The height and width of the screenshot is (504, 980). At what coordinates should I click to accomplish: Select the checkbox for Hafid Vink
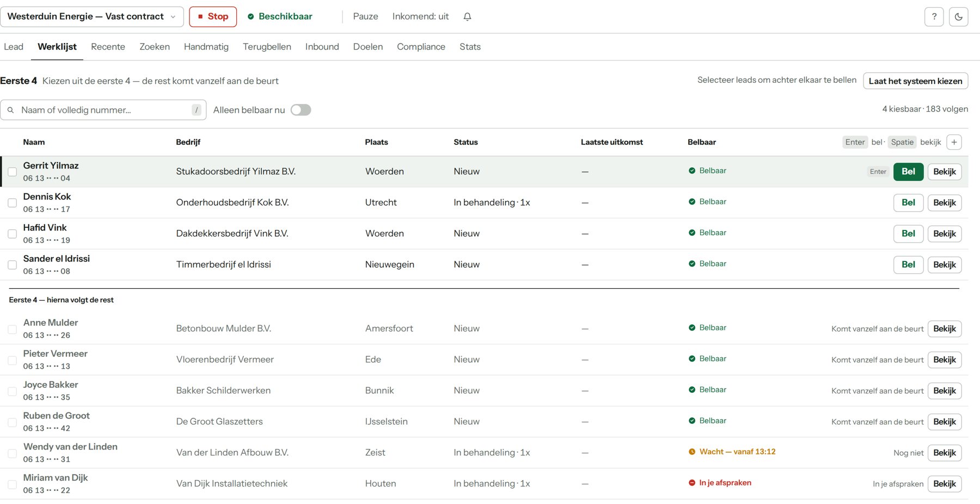tap(12, 234)
